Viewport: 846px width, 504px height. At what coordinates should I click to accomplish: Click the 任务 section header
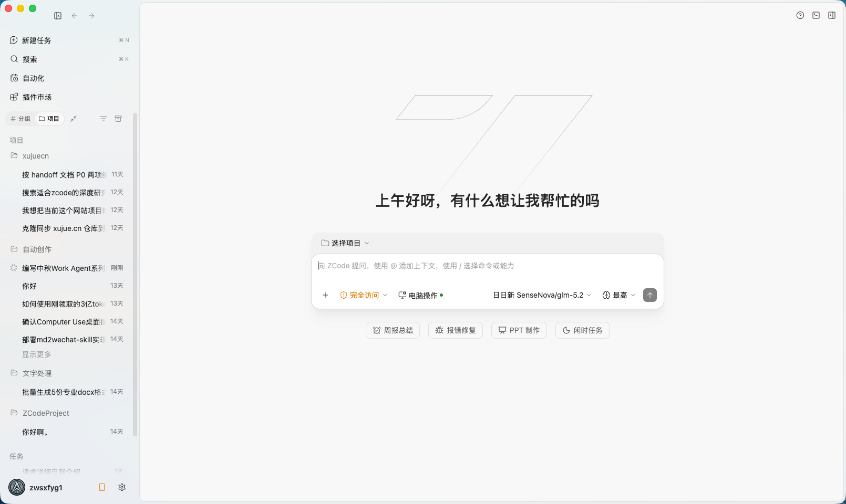(16, 456)
